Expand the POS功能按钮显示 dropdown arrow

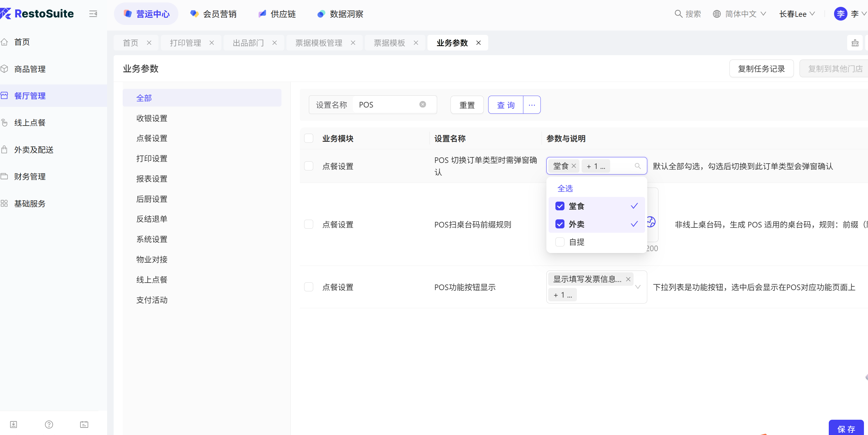638,287
